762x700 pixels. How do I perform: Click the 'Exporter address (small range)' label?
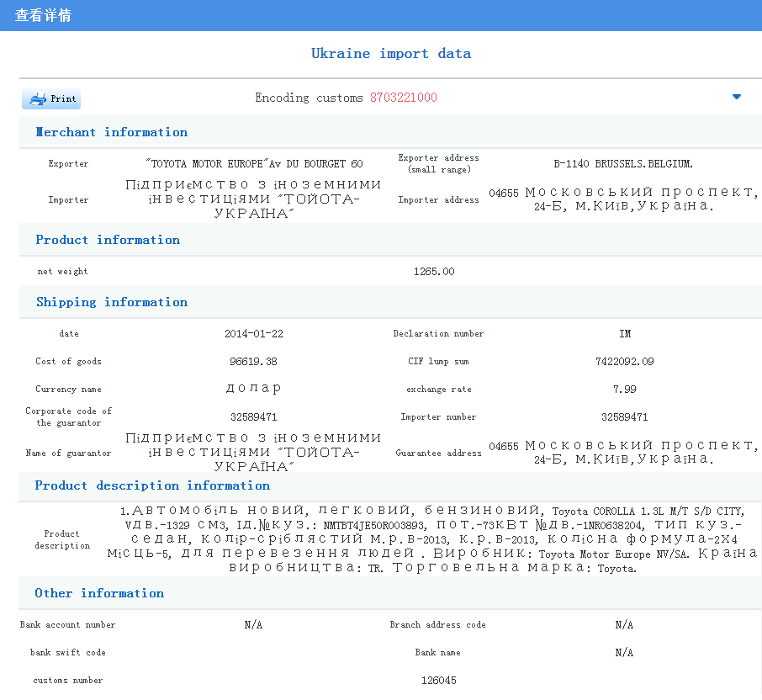[438, 164]
